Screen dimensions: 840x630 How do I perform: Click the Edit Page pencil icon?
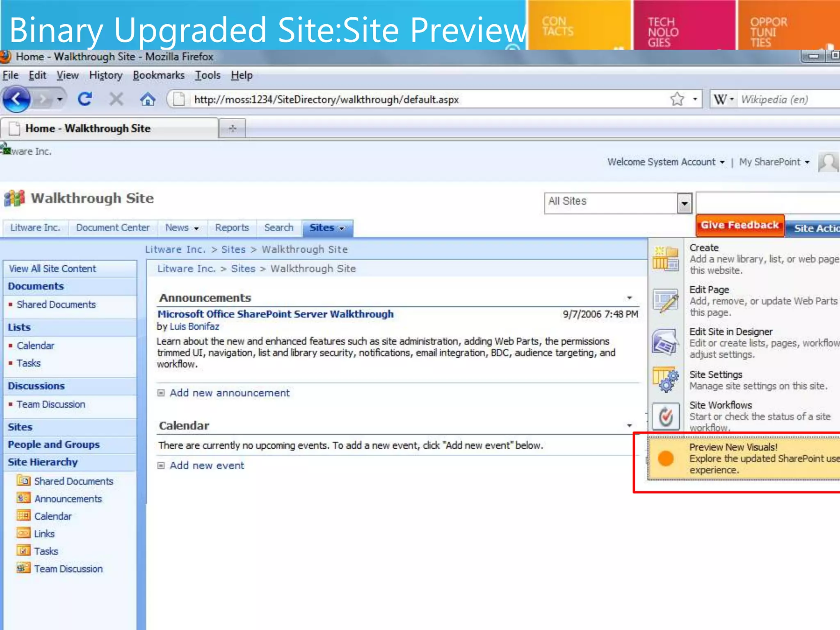(x=665, y=301)
